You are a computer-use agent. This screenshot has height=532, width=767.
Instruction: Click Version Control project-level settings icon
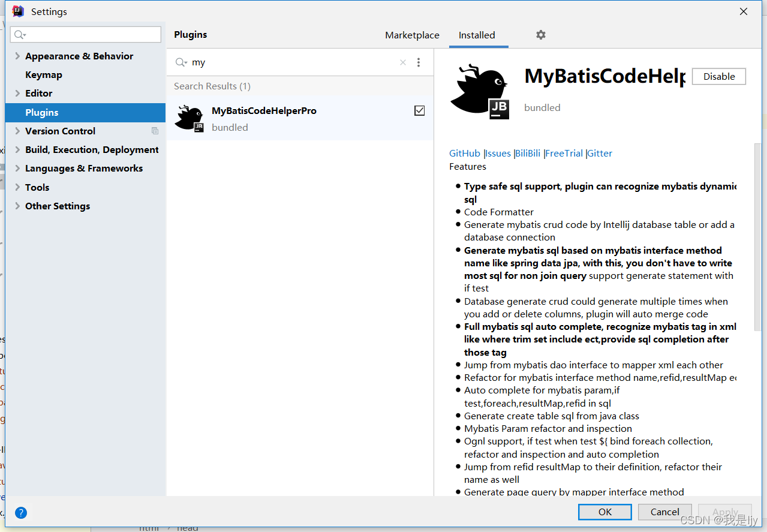[x=155, y=131]
